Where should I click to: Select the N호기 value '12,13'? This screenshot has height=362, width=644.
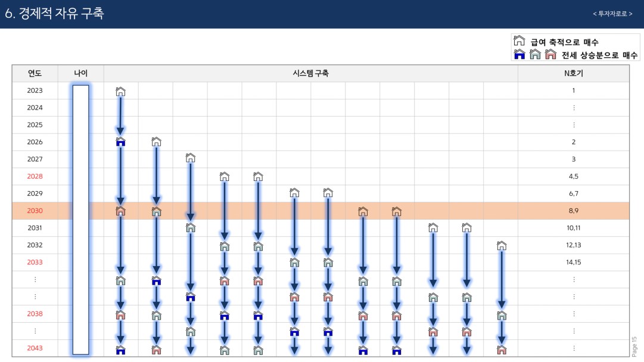[x=573, y=245]
